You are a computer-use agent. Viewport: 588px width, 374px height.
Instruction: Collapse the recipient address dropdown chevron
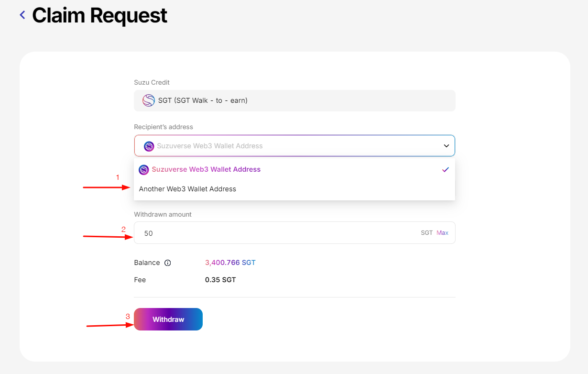click(x=446, y=146)
